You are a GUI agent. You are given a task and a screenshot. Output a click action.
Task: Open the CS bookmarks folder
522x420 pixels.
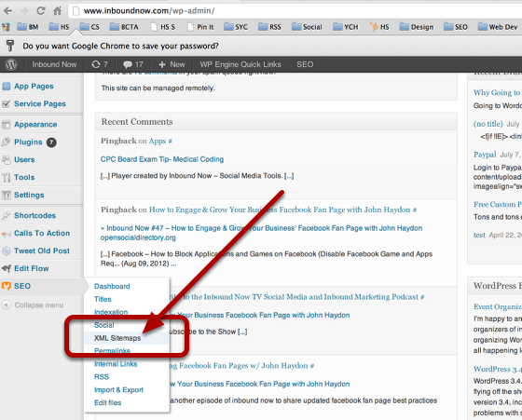coord(89,27)
